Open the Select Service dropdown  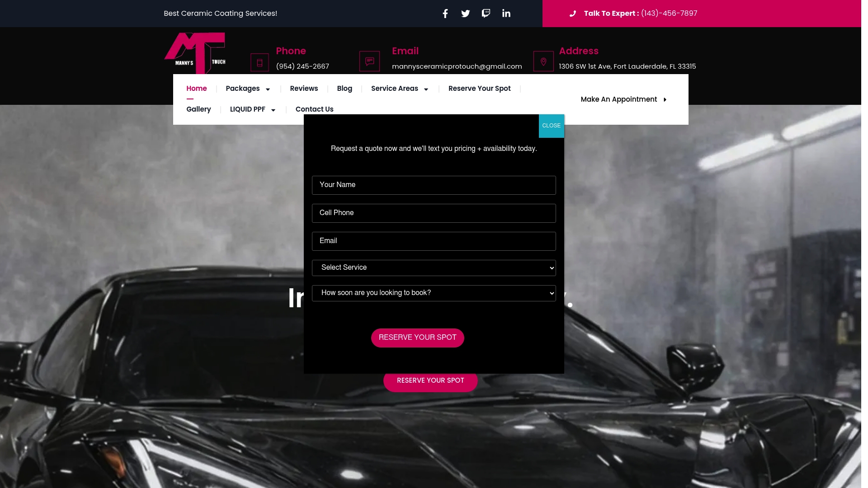point(434,268)
